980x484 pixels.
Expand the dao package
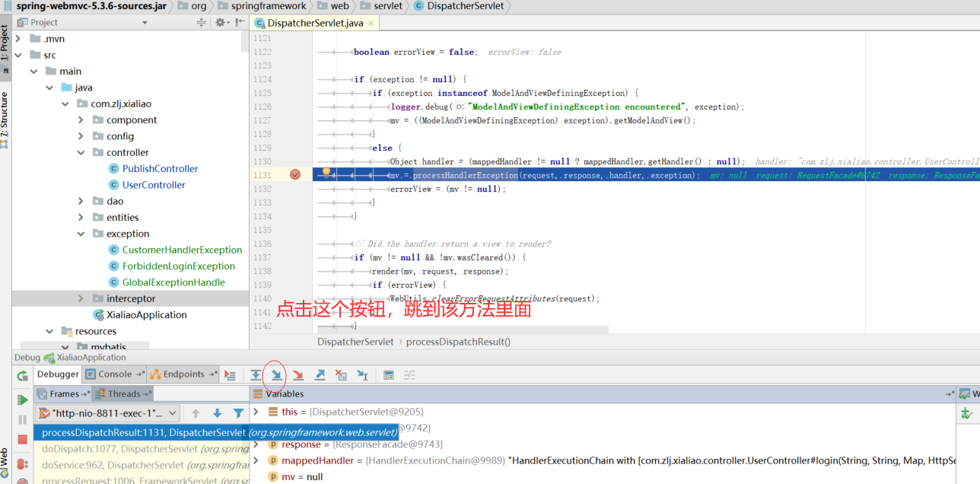click(x=81, y=201)
